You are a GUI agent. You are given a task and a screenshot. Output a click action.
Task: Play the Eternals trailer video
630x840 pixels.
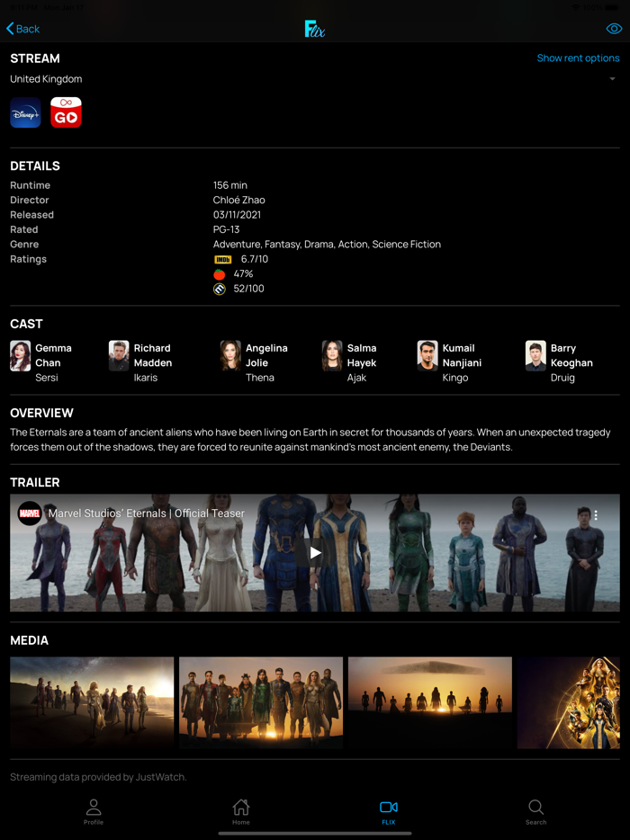point(315,552)
